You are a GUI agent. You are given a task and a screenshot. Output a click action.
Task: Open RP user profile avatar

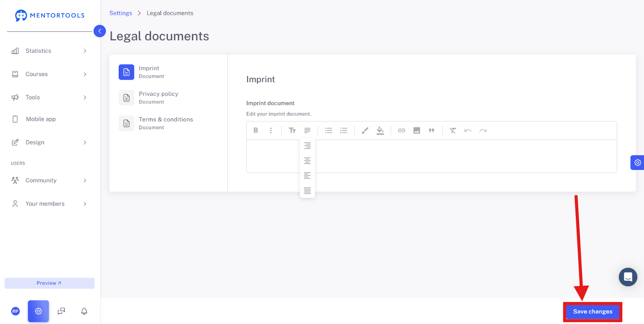15,311
